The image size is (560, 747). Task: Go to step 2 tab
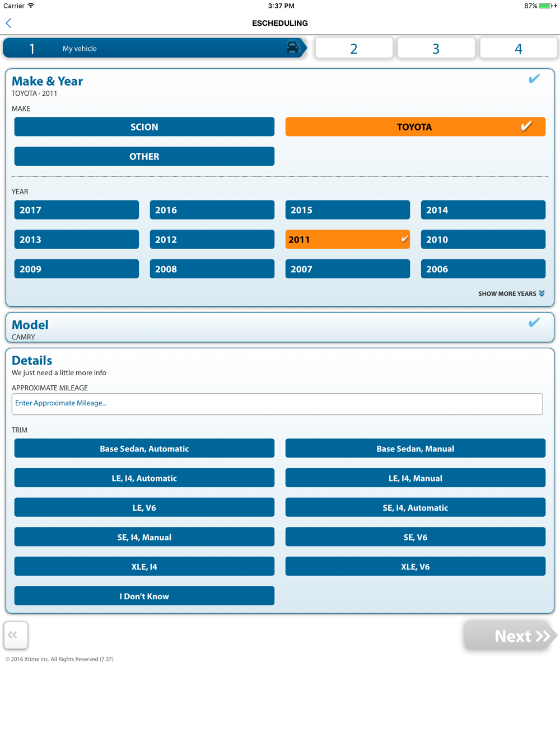[354, 48]
